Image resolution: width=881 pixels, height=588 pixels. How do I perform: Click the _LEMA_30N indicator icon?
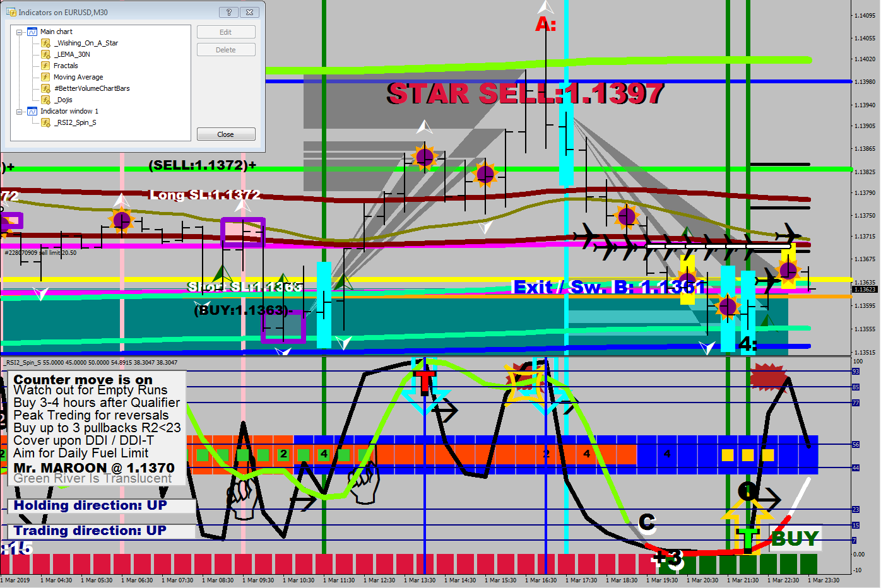[x=45, y=54]
